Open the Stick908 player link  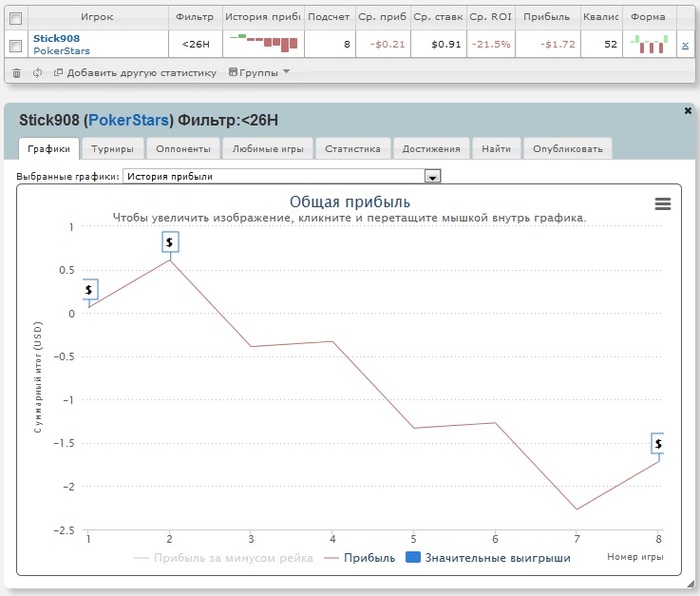tap(56, 38)
